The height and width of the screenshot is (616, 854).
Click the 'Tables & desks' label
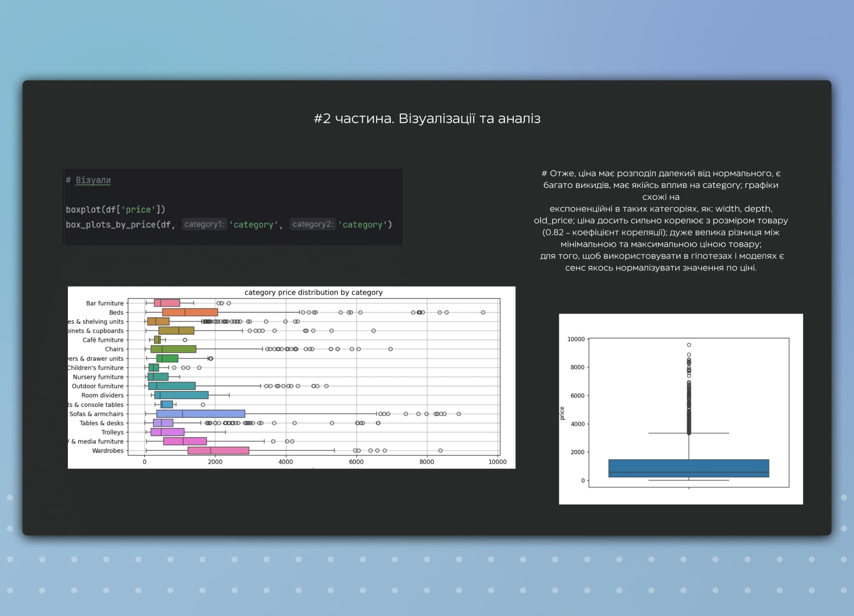tap(102, 423)
